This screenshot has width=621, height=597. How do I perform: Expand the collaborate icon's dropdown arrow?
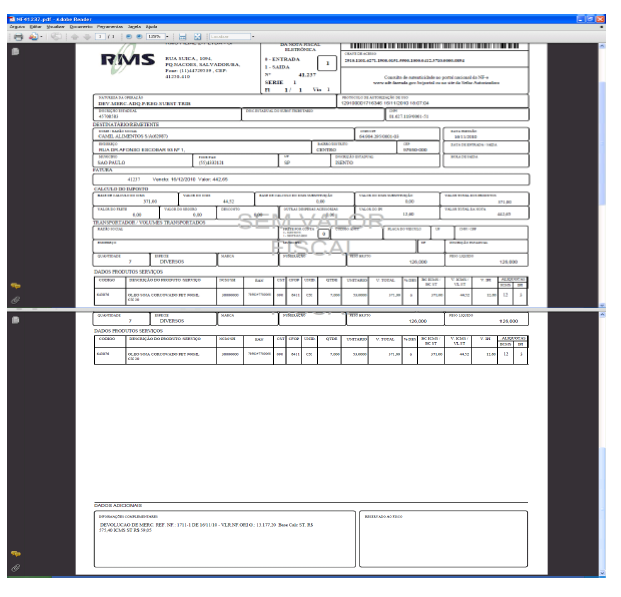click(x=41, y=37)
